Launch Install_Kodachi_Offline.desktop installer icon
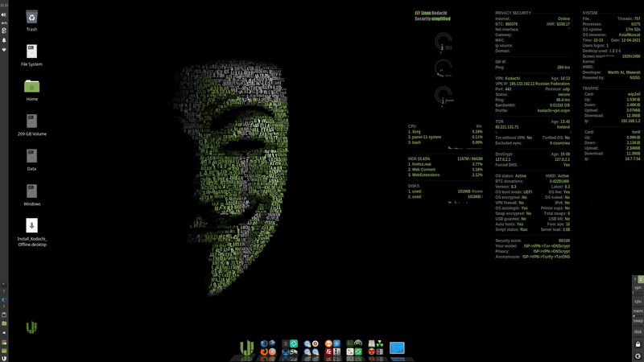Image resolution: width=644 pixels, height=362 pixels. coord(31,225)
